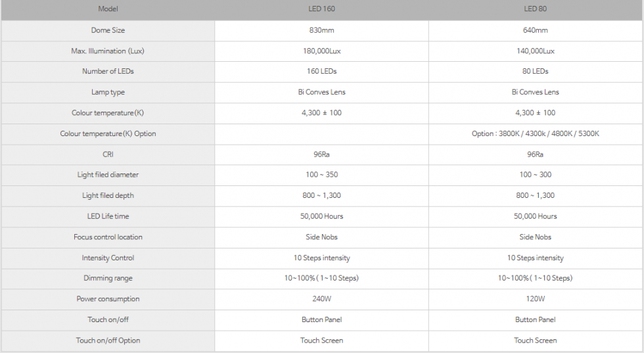Click the "Touch on/off Option" row label
The width and height of the screenshot is (644, 353).
pyautogui.click(x=108, y=341)
